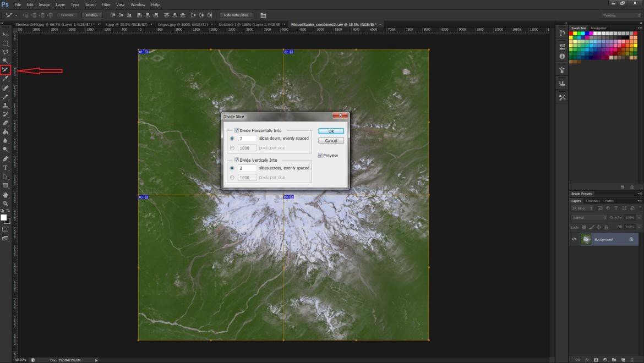644x363 pixels.
Task: Select the Slice tool in the toolbox
Action: point(6,70)
